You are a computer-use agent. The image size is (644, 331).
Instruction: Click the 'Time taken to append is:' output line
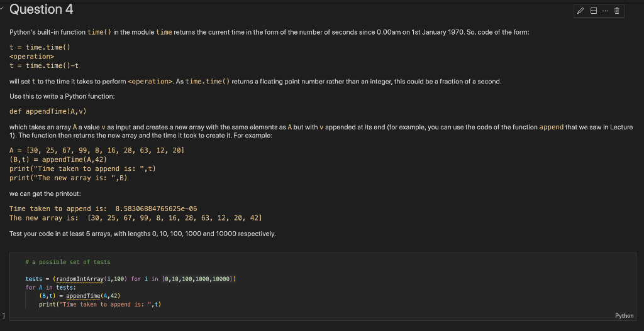click(x=103, y=209)
